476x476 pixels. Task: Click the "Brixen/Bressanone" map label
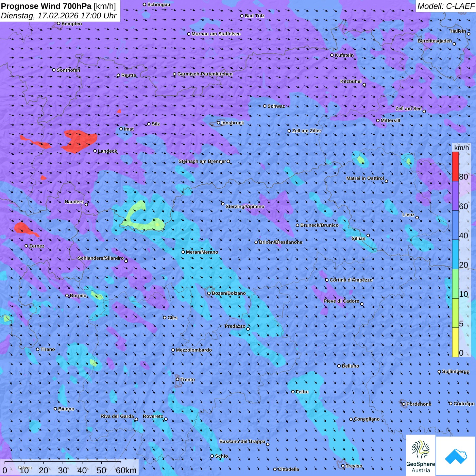(x=280, y=242)
